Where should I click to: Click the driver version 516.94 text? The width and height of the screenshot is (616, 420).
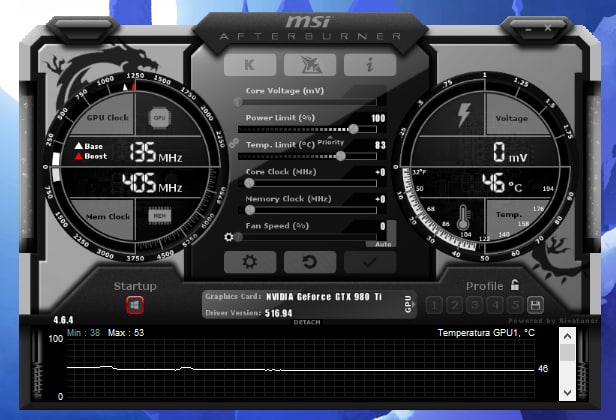(x=279, y=313)
